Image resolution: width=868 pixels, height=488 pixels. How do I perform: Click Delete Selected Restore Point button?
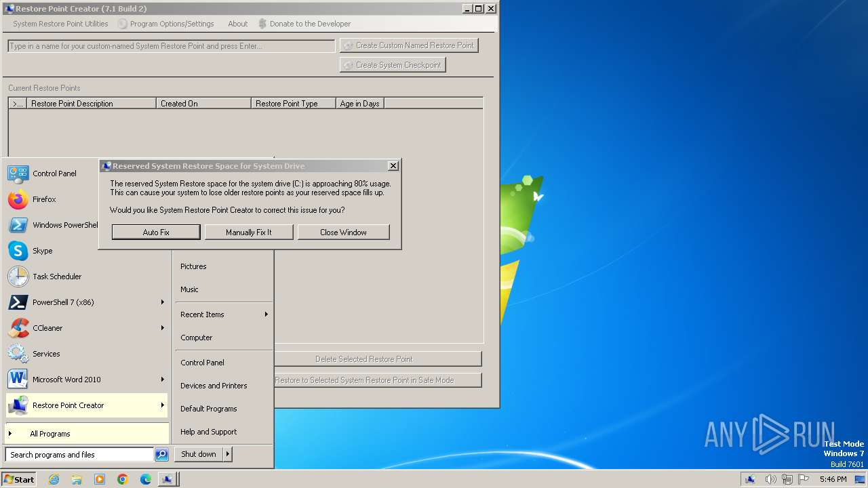tap(377, 359)
